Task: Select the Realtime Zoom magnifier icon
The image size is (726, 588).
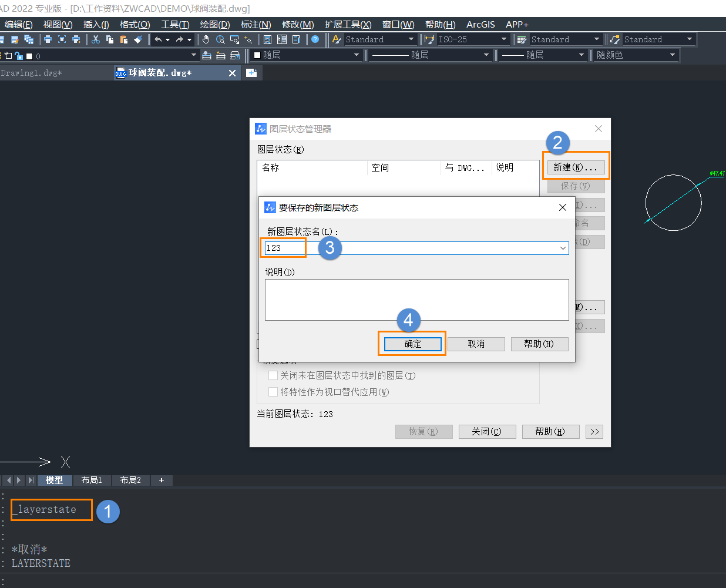Action: pyautogui.click(x=220, y=39)
